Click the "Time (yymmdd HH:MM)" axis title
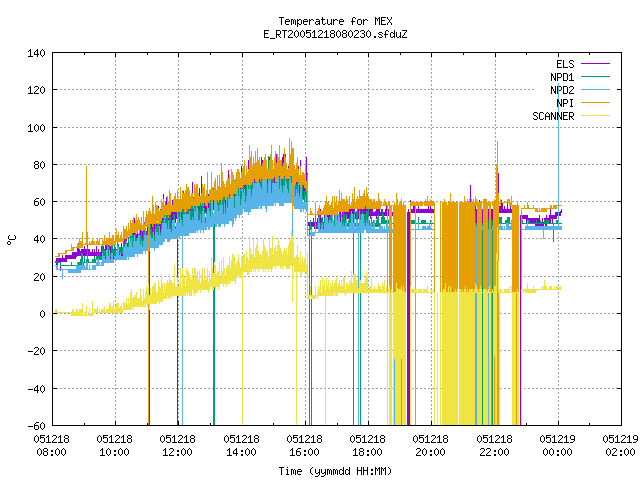This screenshot has height=480, width=640. [335, 471]
